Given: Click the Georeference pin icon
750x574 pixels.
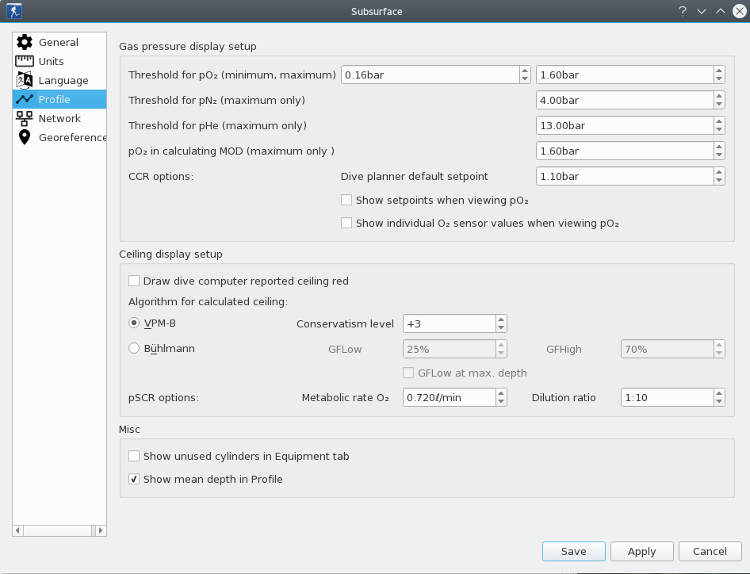Looking at the screenshot, I should pos(24,138).
